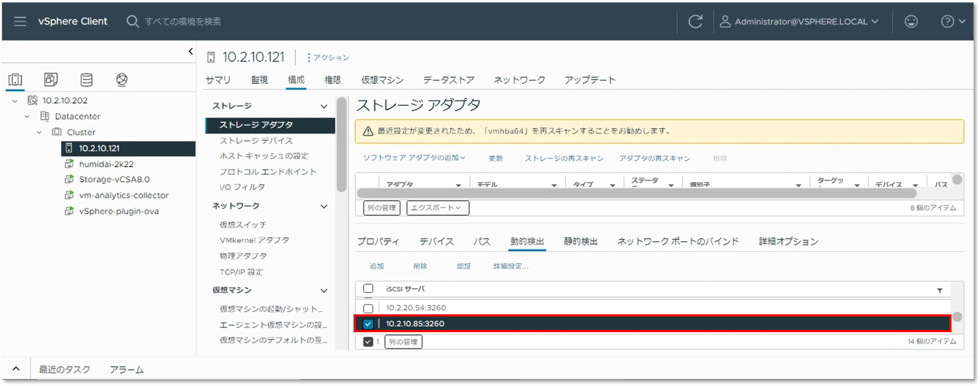The image size is (980, 386).
Task: Click the warning triangle in rescan banner
Action: [x=367, y=131]
